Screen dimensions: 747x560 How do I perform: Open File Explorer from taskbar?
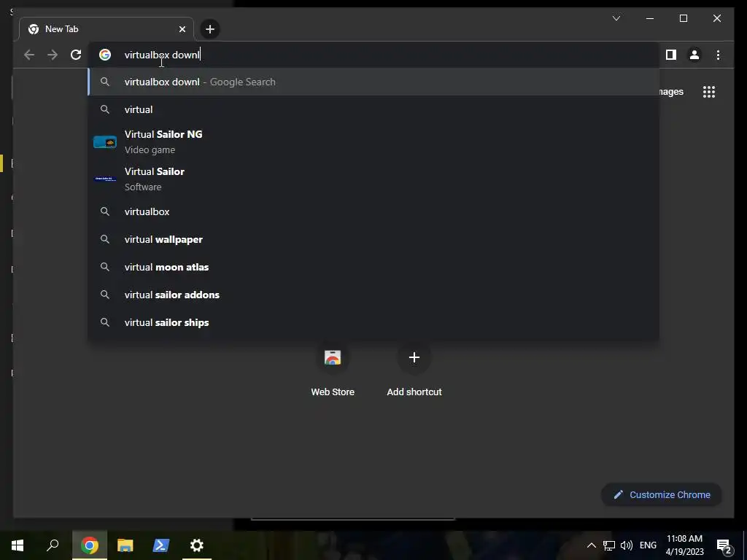click(x=125, y=545)
